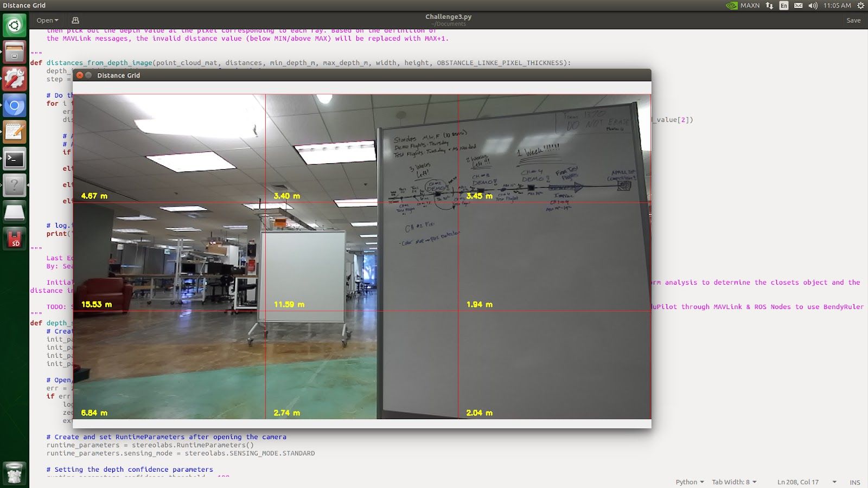Click the 6.84 m distance label

click(94, 413)
